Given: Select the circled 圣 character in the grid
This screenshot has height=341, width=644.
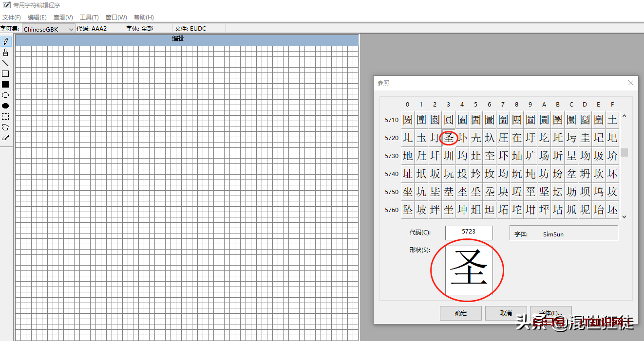Looking at the screenshot, I should [448, 138].
